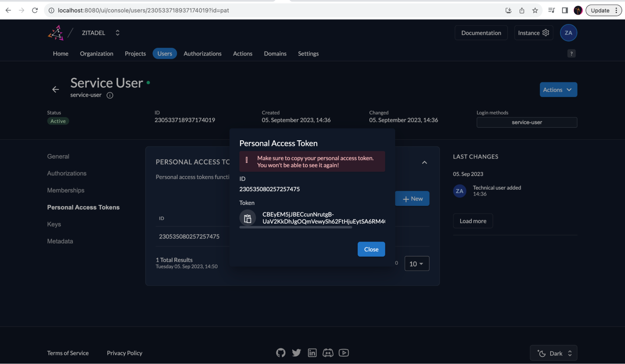The image size is (625, 364).
Task: Close the Personal Access Token dialog
Action: (x=371, y=249)
